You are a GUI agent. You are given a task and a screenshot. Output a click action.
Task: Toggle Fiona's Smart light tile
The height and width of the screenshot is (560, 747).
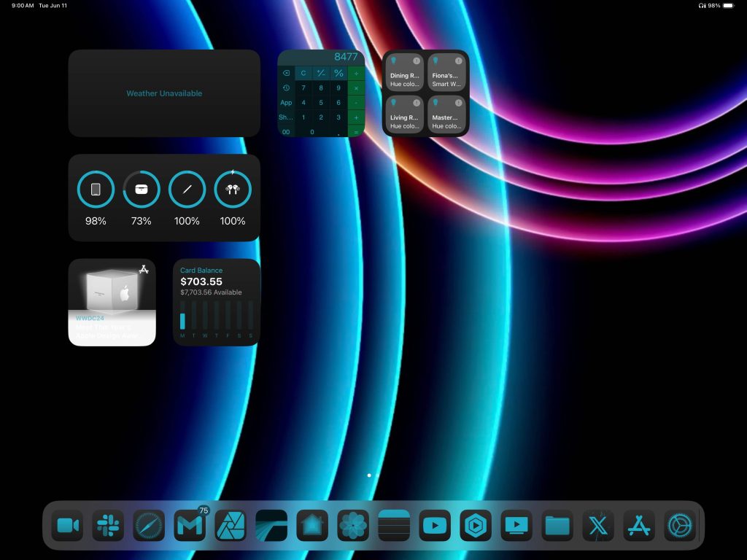pyautogui.click(x=446, y=72)
